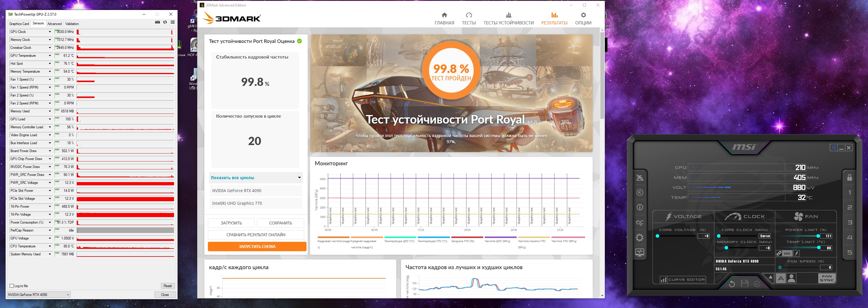Select Afterburner profile slot 2
Image resolution: width=868 pixels, height=308 pixels.
[849, 207]
